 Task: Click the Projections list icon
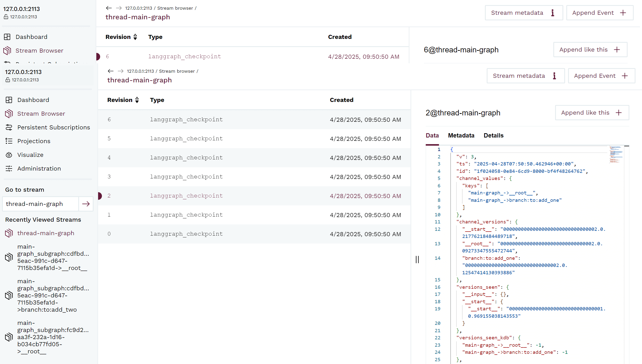pos(9,141)
